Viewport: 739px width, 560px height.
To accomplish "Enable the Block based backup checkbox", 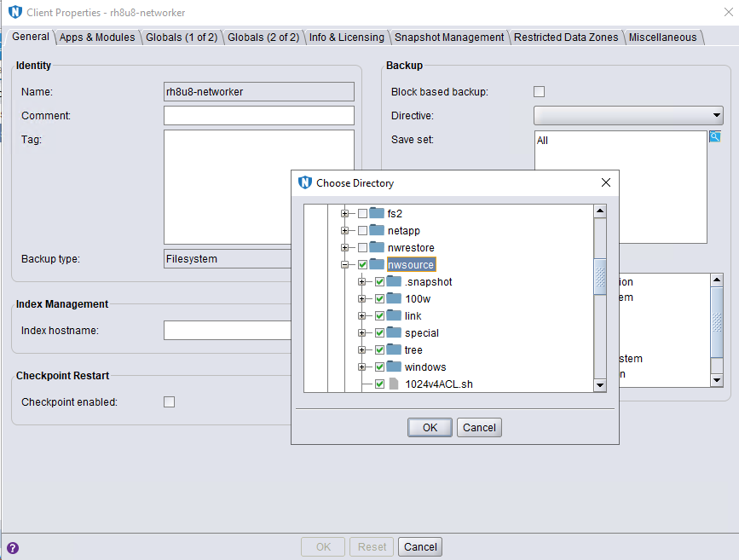I will pos(540,91).
